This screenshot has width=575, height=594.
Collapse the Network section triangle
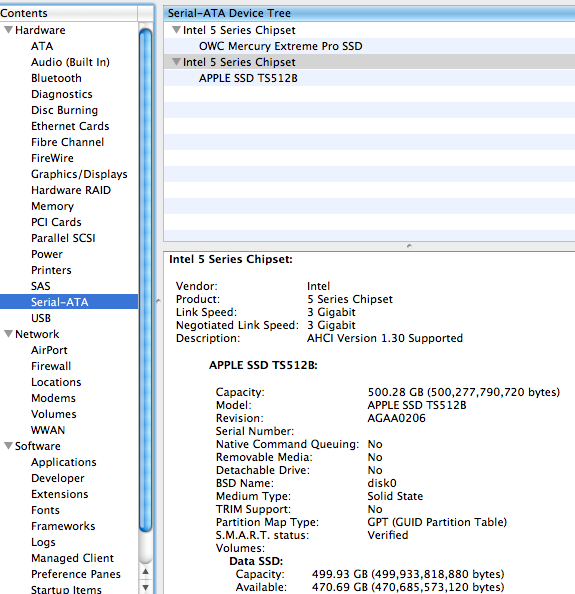[8, 334]
